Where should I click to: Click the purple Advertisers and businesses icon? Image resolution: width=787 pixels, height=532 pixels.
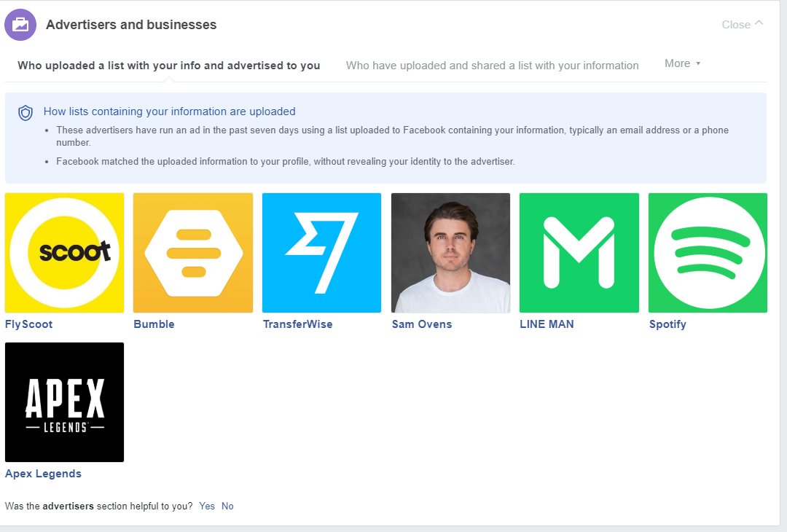coord(20,25)
